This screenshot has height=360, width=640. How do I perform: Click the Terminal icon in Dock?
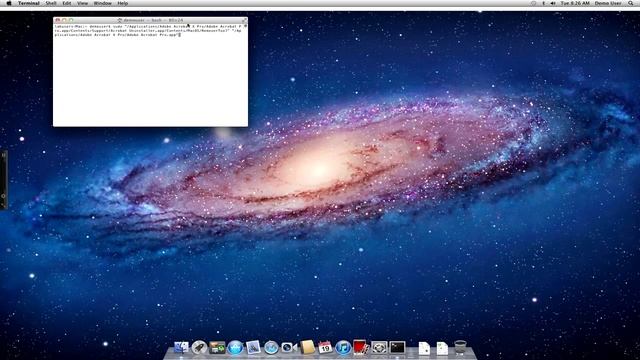pyautogui.click(x=397, y=347)
